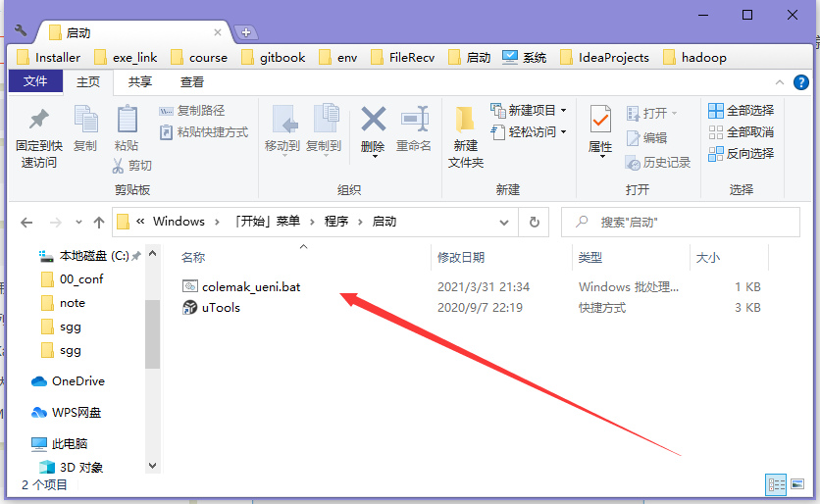Click 全部选择 in the ribbon

(x=741, y=111)
